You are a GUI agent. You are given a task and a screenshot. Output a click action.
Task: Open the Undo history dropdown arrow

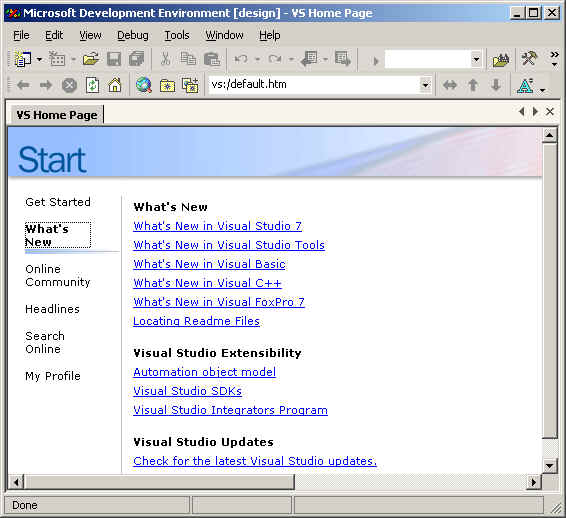point(257,59)
